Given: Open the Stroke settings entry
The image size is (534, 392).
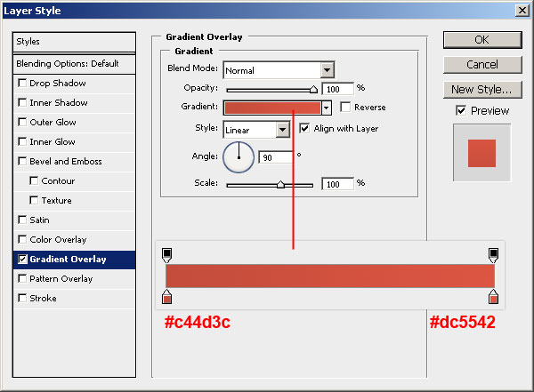Looking at the screenshot, I should pyautogui.click(x=43, y=299).
